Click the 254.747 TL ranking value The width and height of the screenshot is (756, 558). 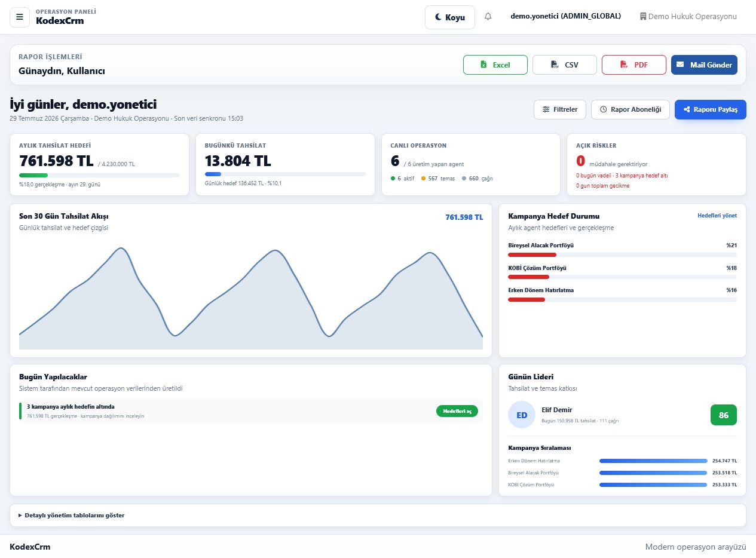click(x=724, y=461)
